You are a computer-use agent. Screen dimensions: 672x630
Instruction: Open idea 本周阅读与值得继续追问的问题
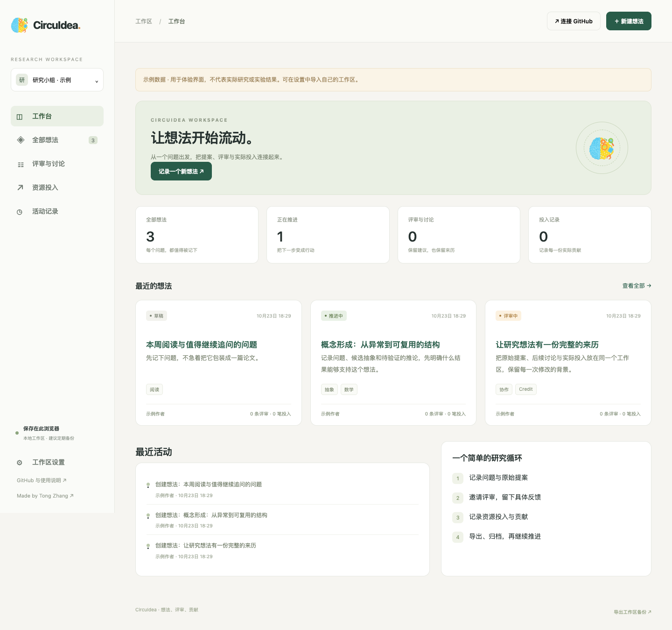pos(202,345)
